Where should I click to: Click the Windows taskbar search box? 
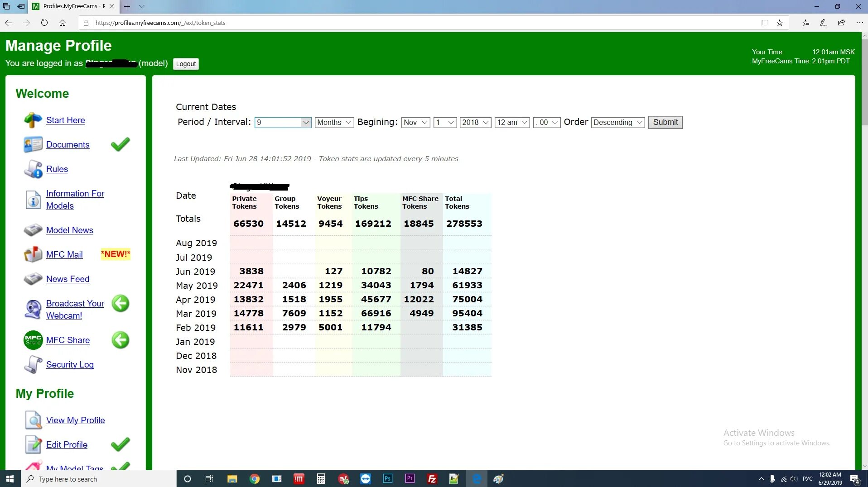[98, 479]
